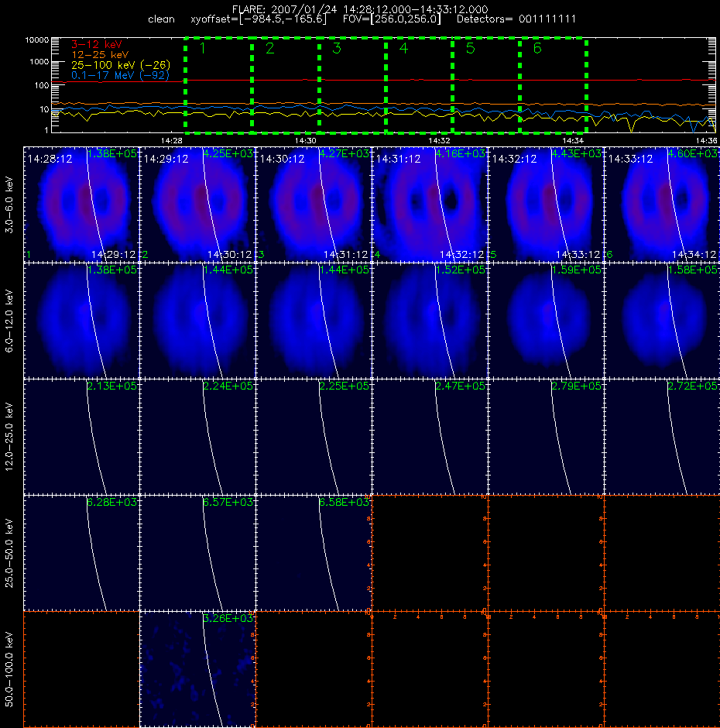Screen dimensions: 720x728
Task: Select the 12.0-25.0 keV panel with peak 2.24E+05
Action: [x=197, y=437]
